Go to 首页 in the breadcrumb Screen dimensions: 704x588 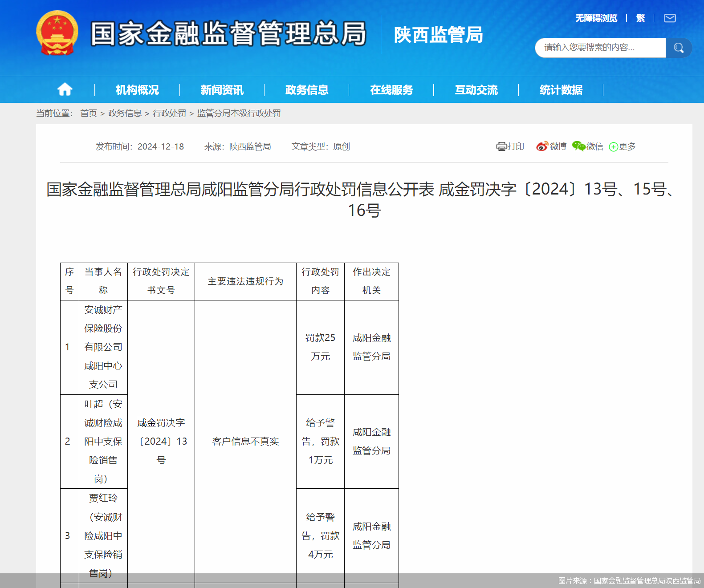point(89,114)
